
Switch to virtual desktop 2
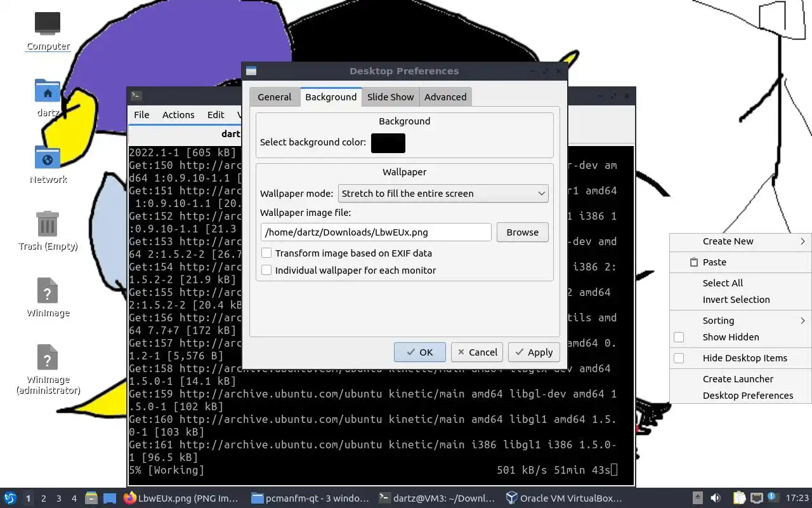(x=44, y=498)
